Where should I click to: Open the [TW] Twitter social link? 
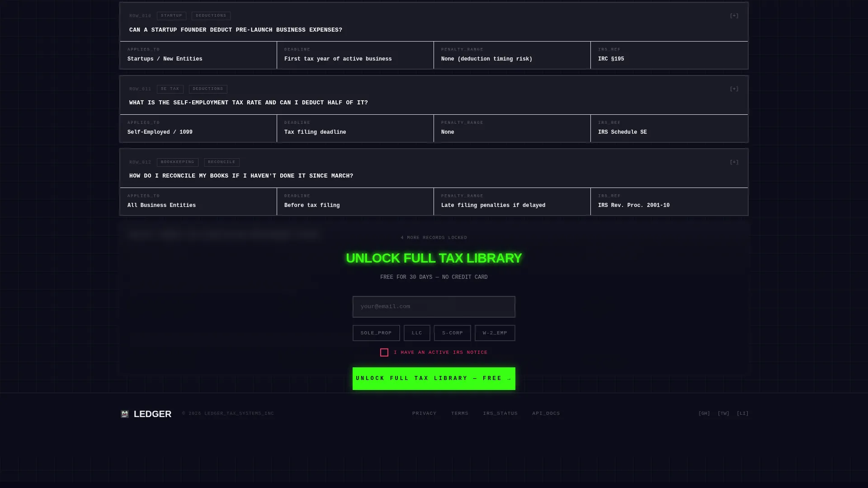pos(723,413)
